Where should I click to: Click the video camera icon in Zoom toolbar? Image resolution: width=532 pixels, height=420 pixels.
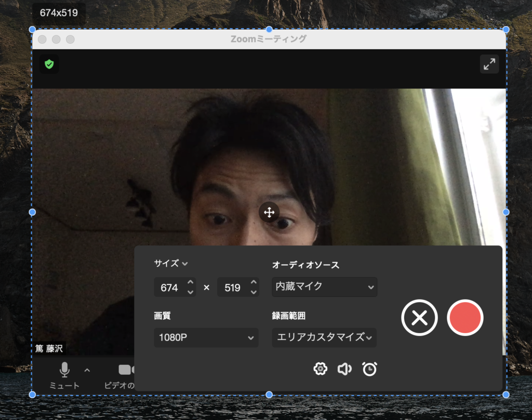(x=126, y=370)
